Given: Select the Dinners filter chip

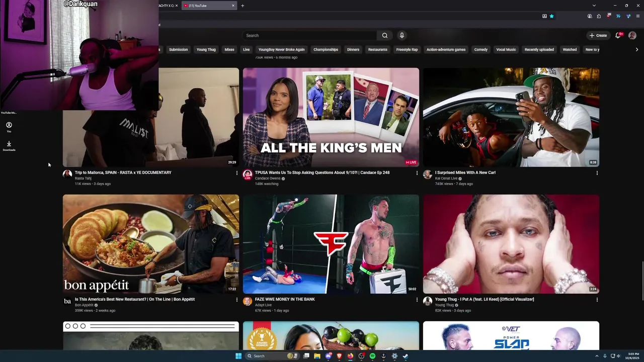Looking at the screenshot, I should (x=353, y=49).
